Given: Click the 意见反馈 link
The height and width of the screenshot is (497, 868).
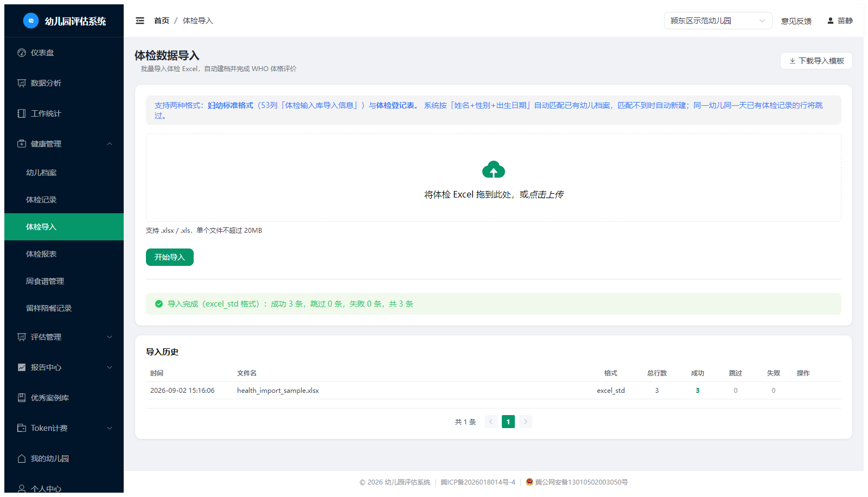Looking at the screenshot, I should pyautogui.click(x=796, y=21).
